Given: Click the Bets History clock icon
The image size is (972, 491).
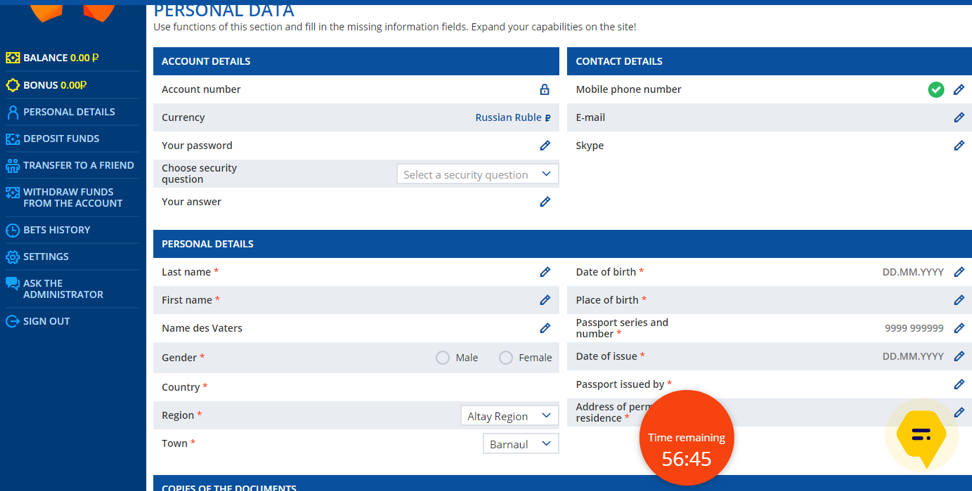Looking at the screenshot, I should tap(12, 230).
